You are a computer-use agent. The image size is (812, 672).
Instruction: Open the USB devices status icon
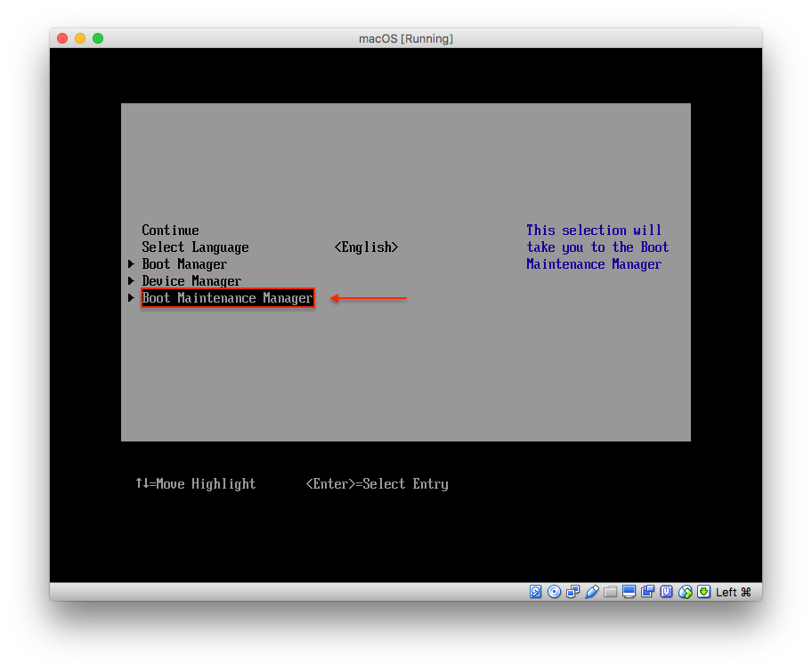pos(592,592)
